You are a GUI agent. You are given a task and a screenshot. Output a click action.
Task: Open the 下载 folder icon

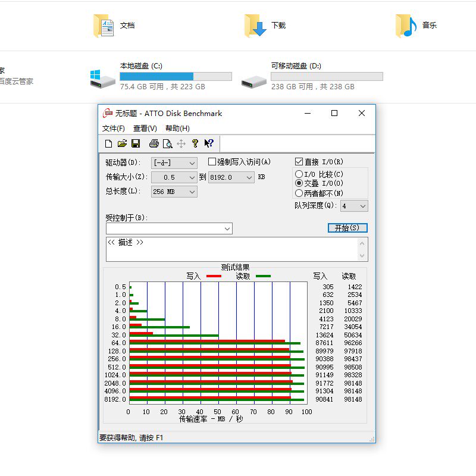(255, 26)
